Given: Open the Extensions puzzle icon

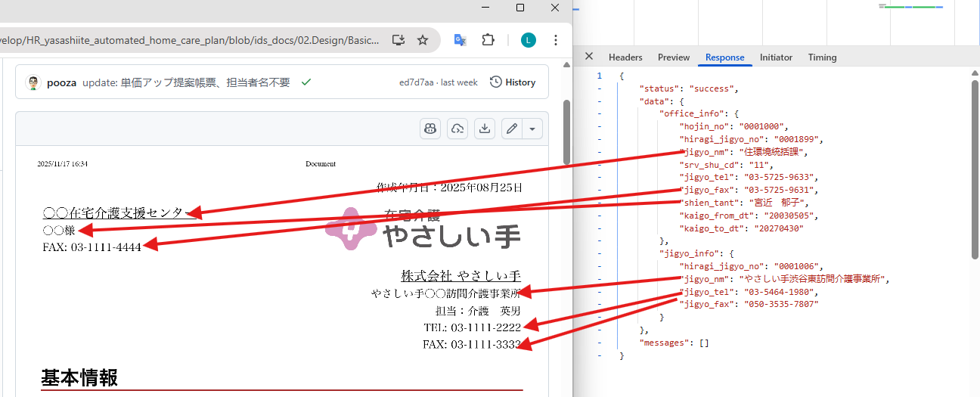Looking at the screenshot, I should pos(488,40).
